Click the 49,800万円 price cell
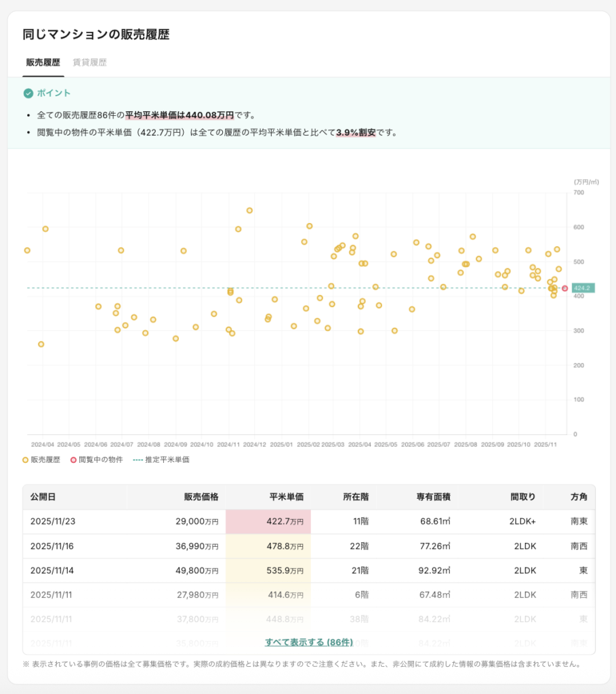The width and height of the screenshot is (616, 694). tap(194, 571)
